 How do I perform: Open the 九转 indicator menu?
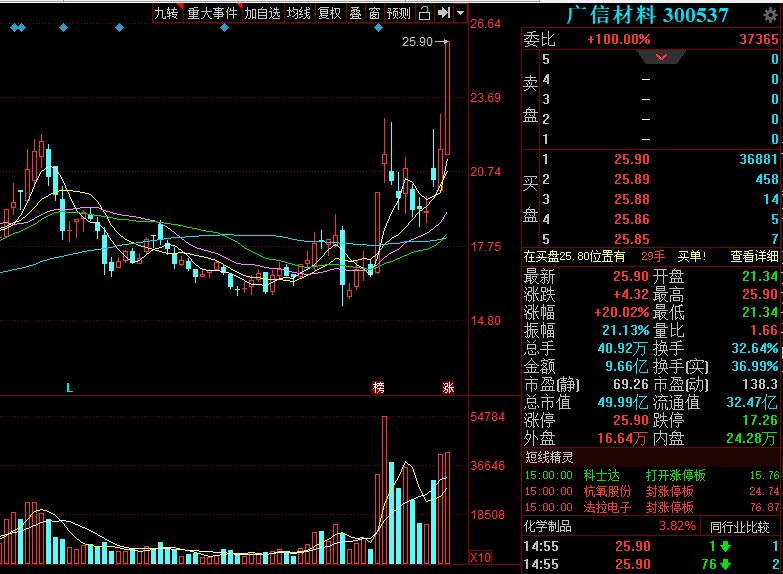click(166, 13)
